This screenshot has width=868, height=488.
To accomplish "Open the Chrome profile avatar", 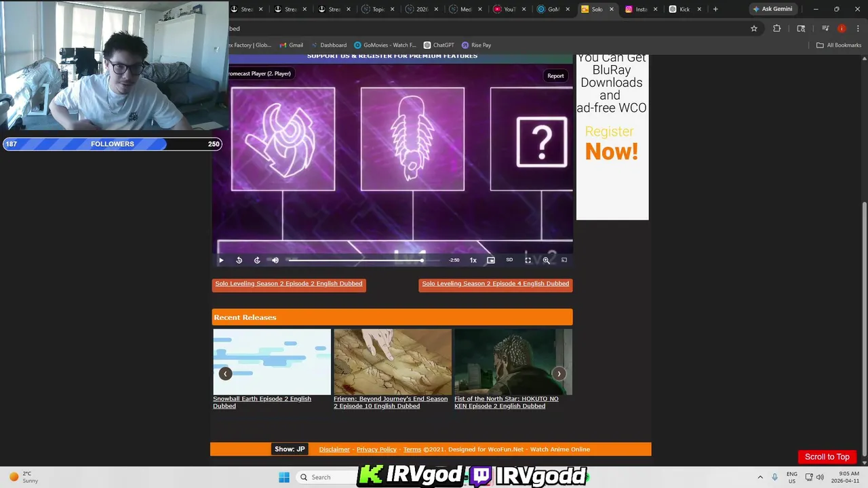I will coord(842,28).
